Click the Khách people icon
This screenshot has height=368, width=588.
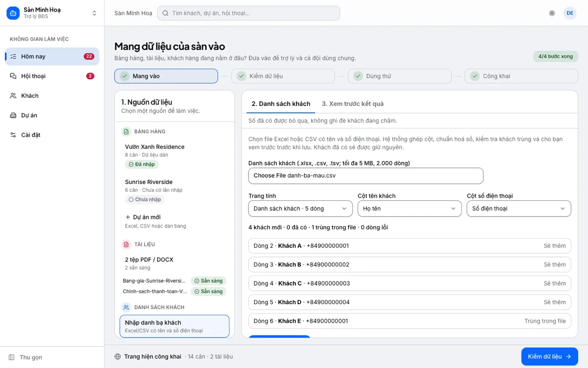[x=13, y=96]
